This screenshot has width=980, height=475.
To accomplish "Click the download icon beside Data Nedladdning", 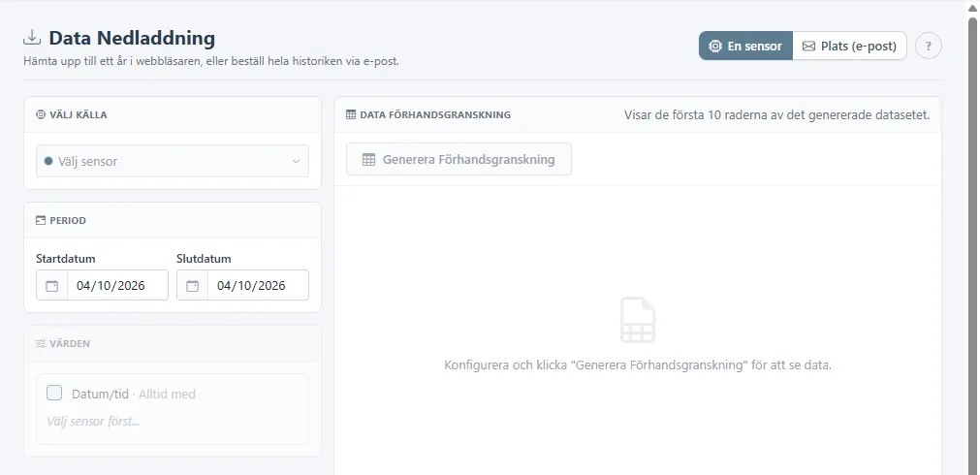I will click(x=31, y=38).
